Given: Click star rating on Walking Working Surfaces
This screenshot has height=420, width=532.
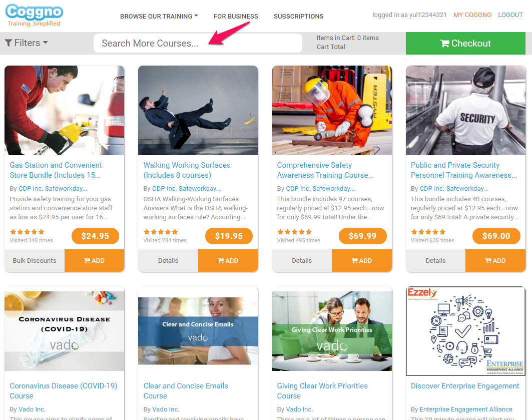Looking at the screenshot, I should point(161,232).
